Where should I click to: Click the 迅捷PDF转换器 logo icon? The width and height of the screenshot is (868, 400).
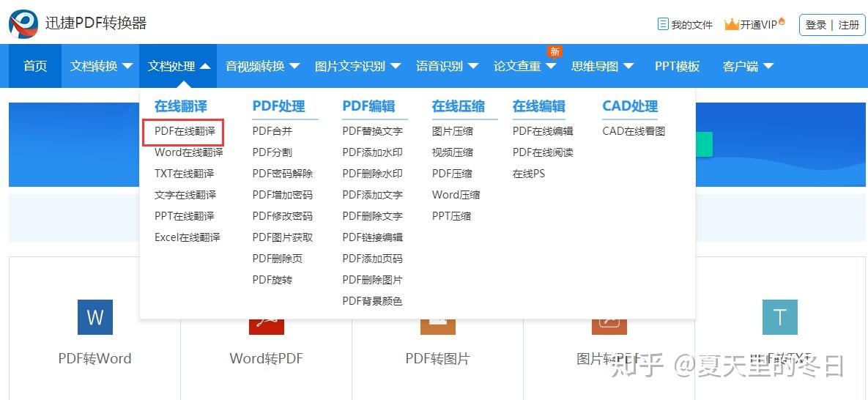click(x=23, y=23)
